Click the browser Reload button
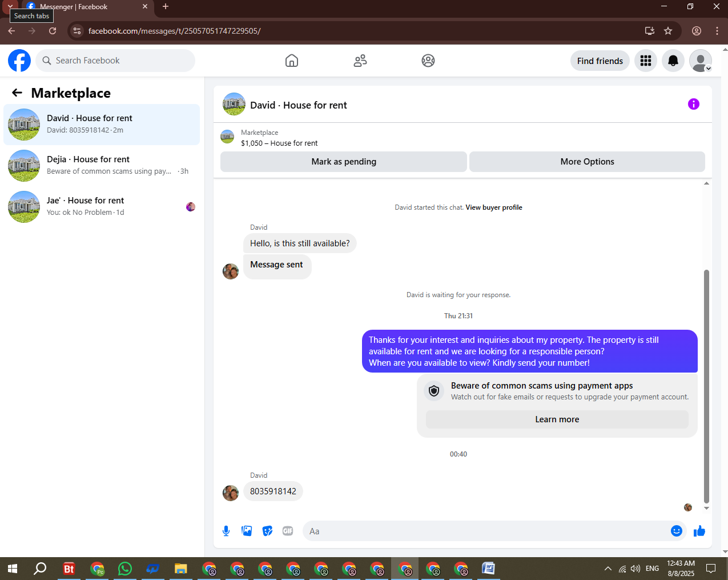728x580 pixels. (53, 31)
